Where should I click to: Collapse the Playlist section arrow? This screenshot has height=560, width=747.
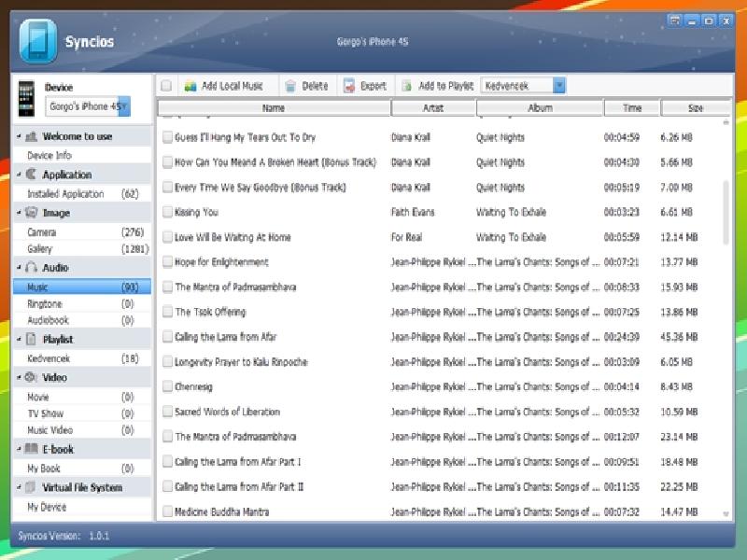[19, 340]
